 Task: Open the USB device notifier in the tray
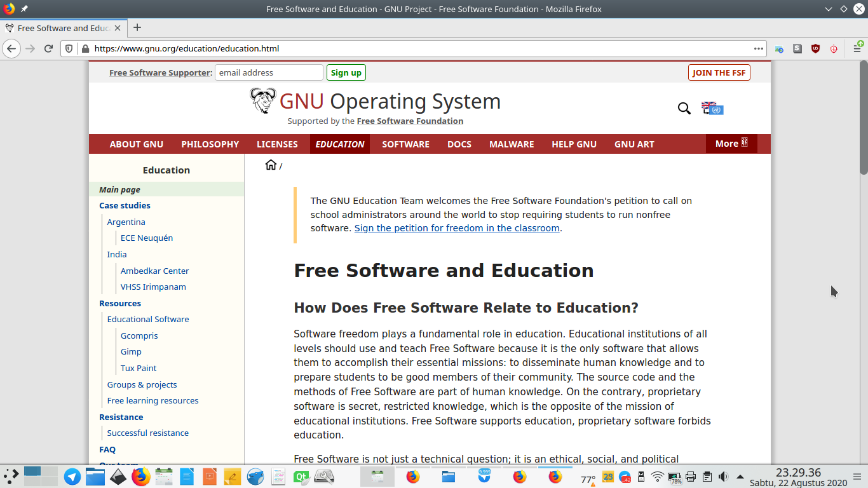pos(641,477)
